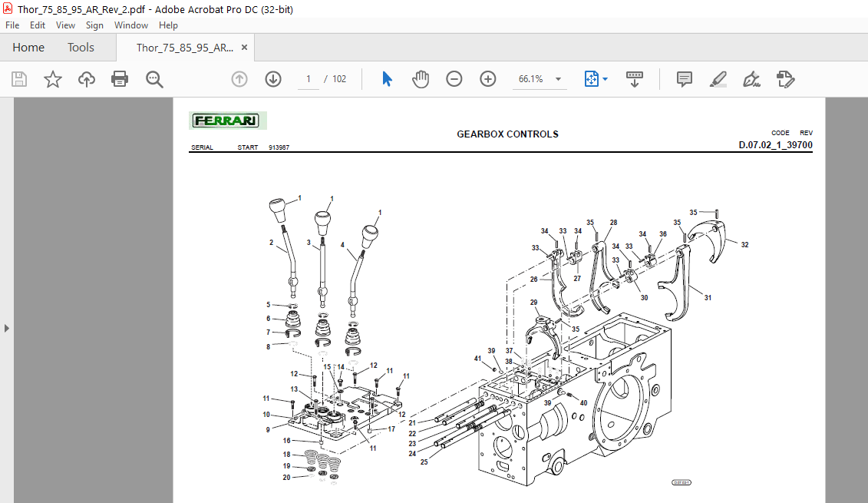The height and width of the screenshot is (503, 868).
Task: Activate the hand pan tool
Action: click(421, 79)
